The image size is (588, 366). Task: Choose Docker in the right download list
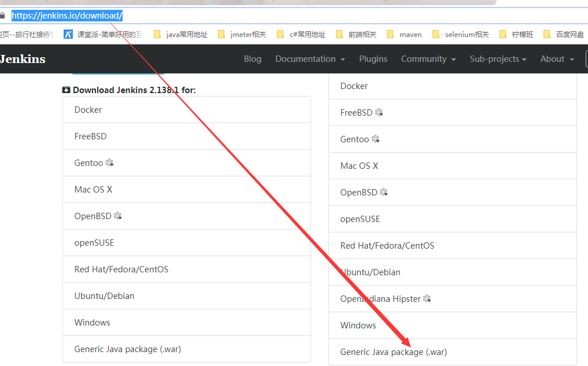click(x=453, y=86)
